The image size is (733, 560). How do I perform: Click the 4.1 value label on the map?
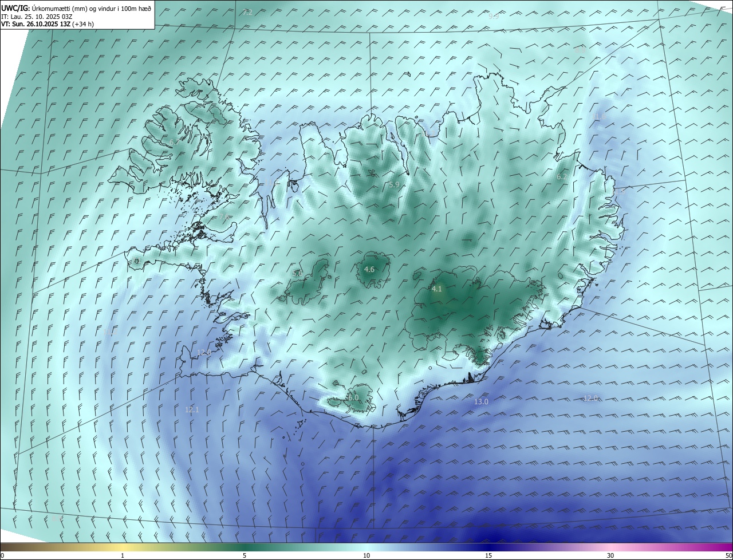(x=437, y=289)
